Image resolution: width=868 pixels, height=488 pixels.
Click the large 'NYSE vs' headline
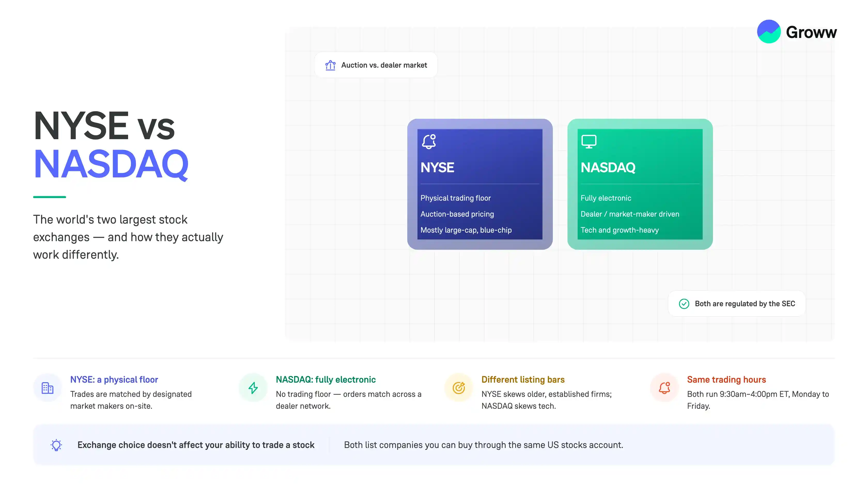click(104, 126)
